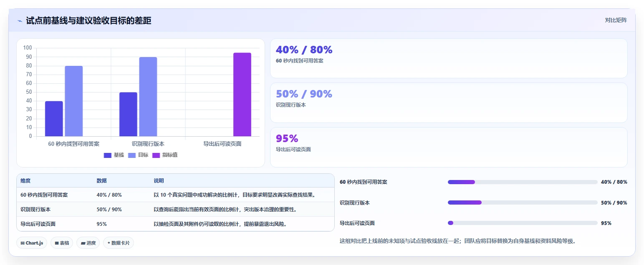
Task: Click progress label 60 秒内找到可用答案
Action: [364, 182]
